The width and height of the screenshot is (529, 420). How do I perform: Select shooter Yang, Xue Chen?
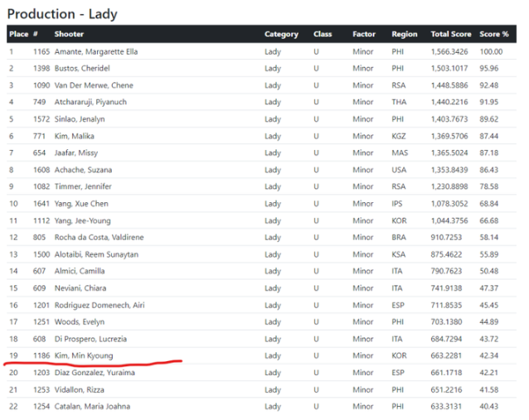(x=81, y=204)
